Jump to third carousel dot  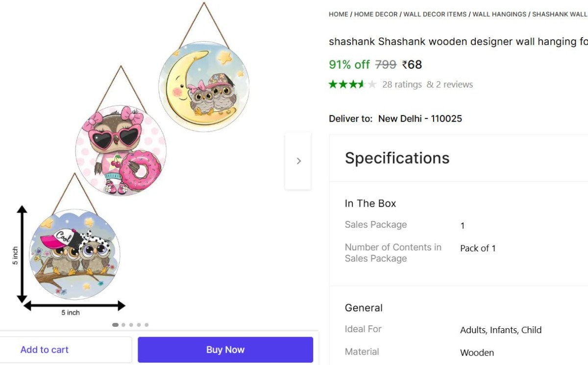(x=131, y=325)
